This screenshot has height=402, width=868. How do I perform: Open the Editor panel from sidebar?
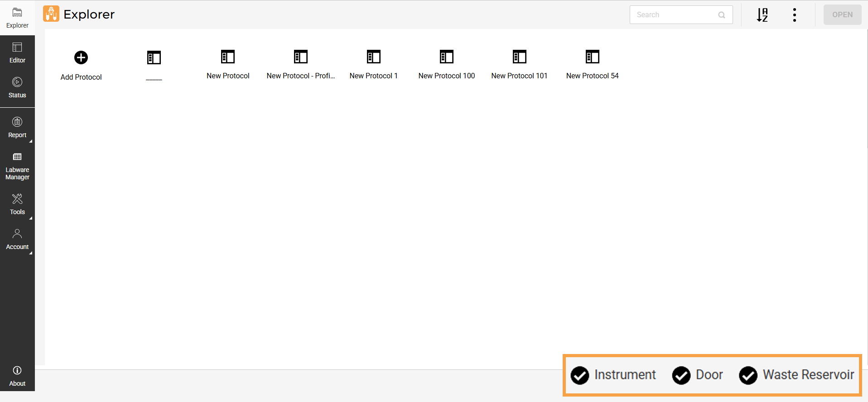click(x=17, y=53)
